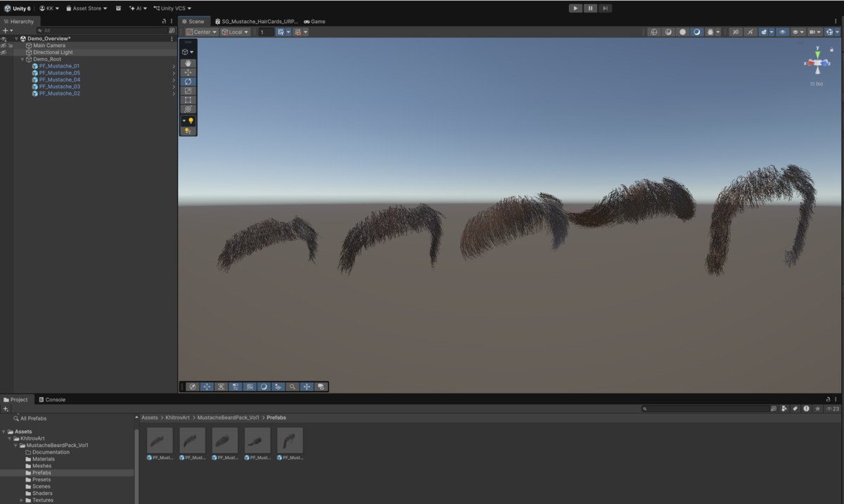
Task: Click the Pause button
Action: pos(590,8)
